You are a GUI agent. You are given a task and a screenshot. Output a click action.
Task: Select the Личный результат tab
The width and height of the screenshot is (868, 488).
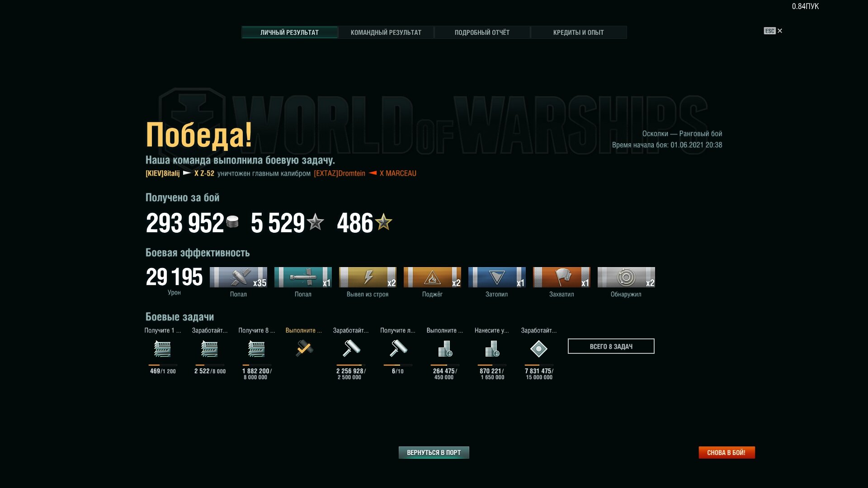(x=289, y=33)
